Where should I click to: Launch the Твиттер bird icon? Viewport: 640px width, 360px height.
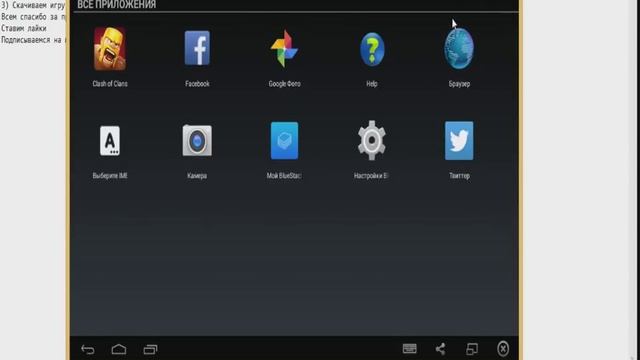(459, 140)
